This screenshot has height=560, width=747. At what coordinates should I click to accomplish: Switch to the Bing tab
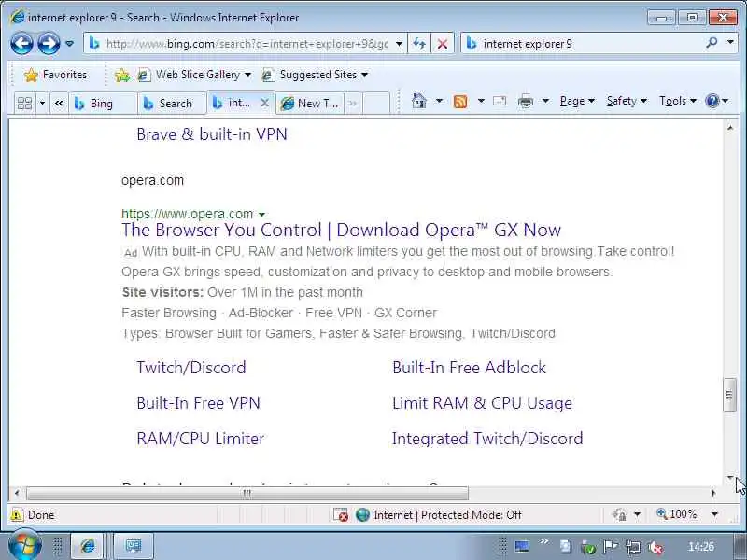103,104
